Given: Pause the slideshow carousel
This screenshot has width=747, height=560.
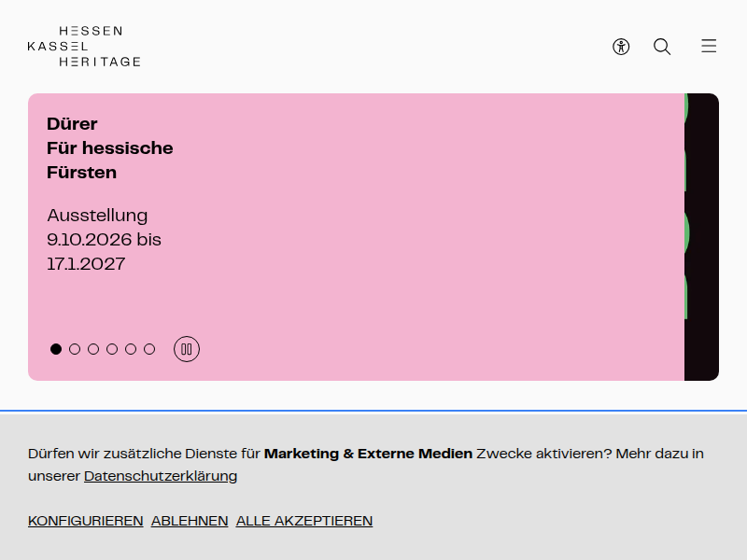Looking at the screenshot, I should pos(186,349).
